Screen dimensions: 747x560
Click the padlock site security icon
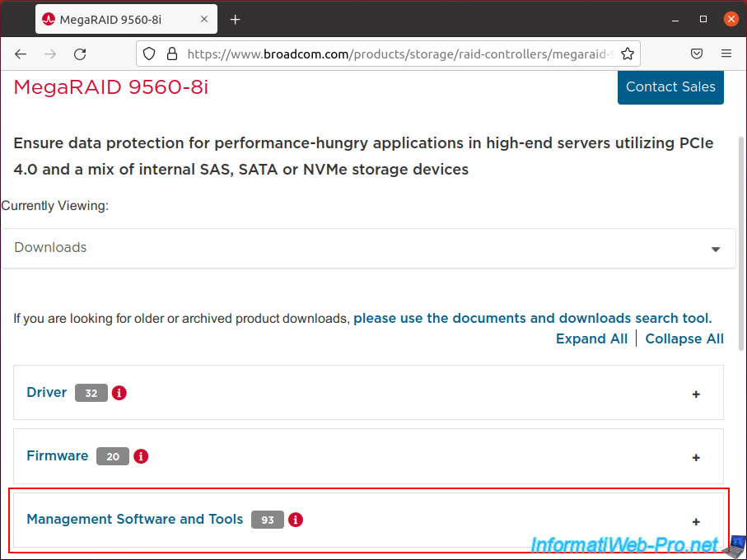point(172,54)
